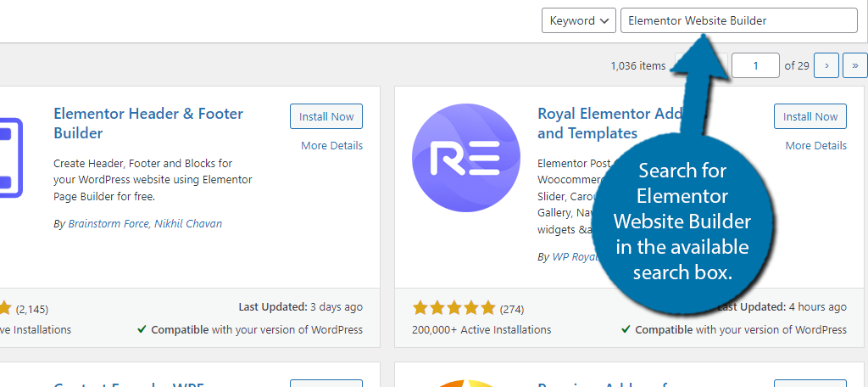The image size is (868, 387).
Task: Click compatibility checkmark for Header & Footer Builder
Action: 142,329
